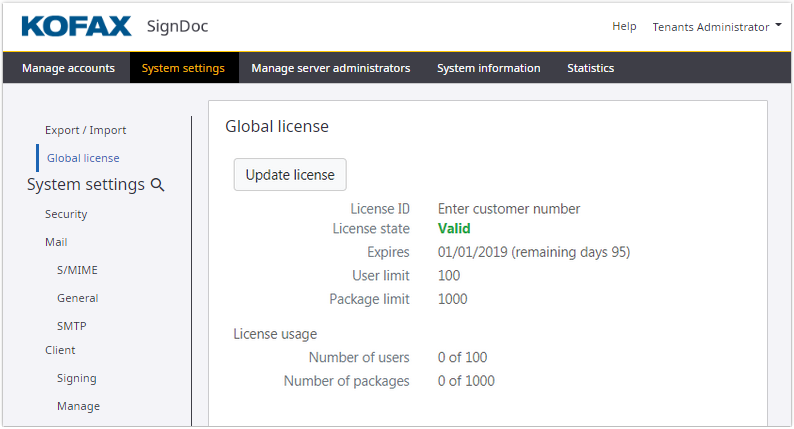The image size is (794, 429).
Task: Select Export / Import in the sidebar
Action: click(85, 131)
